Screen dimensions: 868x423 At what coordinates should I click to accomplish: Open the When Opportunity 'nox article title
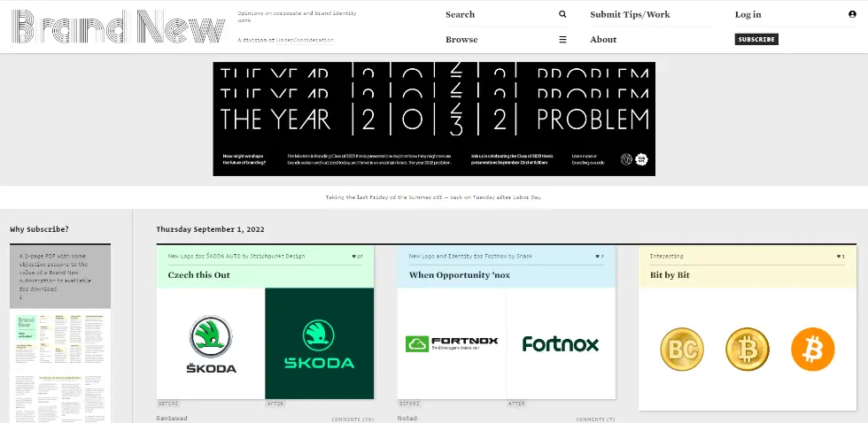coord(460,275)
